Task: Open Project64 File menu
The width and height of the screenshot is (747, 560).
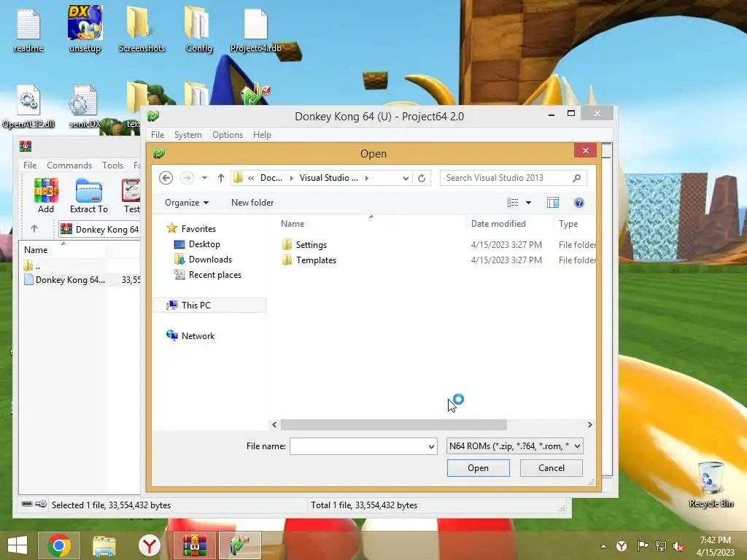Action: (158, 135)
